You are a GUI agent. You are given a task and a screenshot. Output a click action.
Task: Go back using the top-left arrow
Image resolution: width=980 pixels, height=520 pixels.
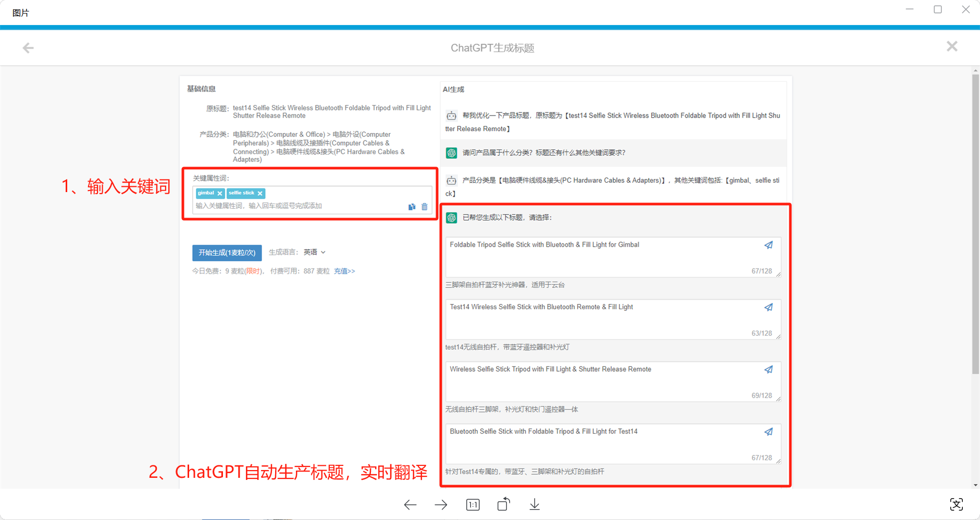[28, 48]
